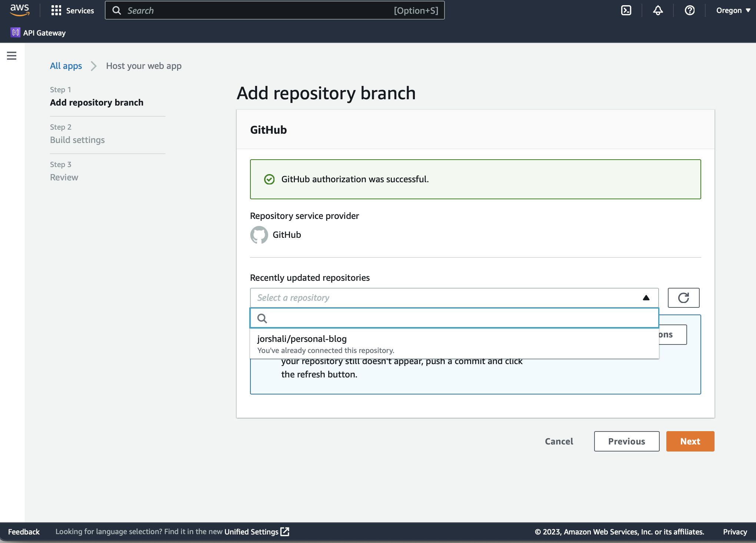Viewport: 756px width, 543px height.
Task: Click the green success checkmark icon
Action: (269, 179)
